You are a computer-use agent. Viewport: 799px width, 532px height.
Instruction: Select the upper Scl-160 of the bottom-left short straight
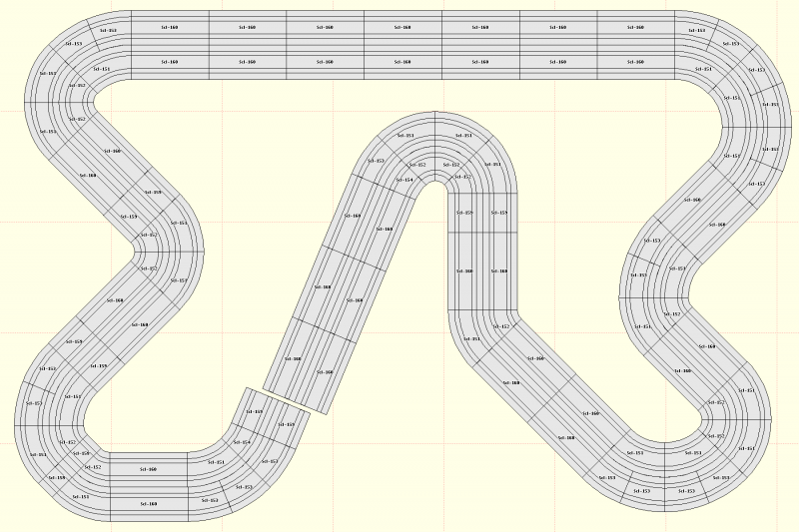pos(148,468)
